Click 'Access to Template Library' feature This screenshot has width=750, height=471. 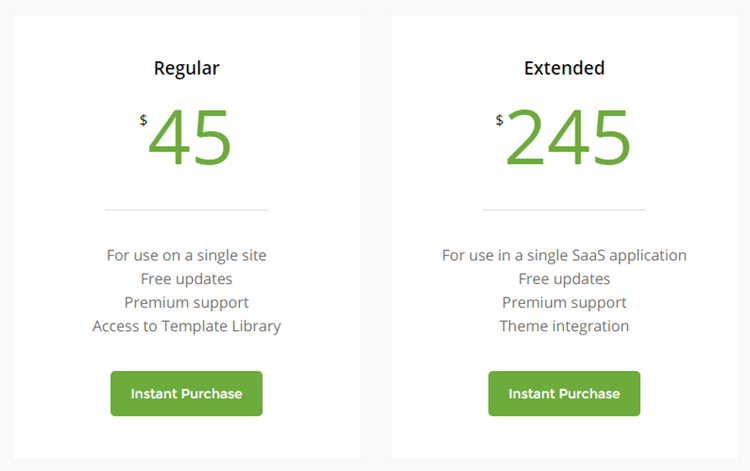click(x=187, y=326)
